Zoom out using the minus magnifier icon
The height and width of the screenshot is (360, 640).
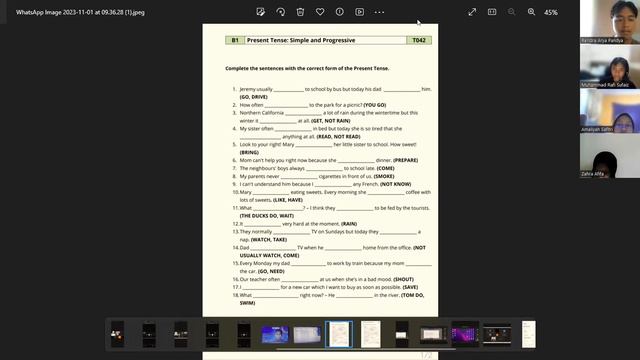(x=511, y=12)
